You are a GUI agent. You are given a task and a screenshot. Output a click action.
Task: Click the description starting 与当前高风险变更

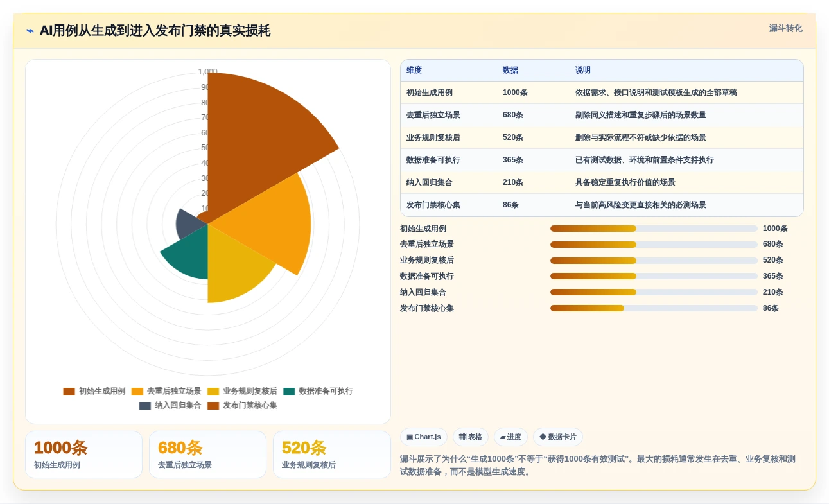[x=641, y=205]
